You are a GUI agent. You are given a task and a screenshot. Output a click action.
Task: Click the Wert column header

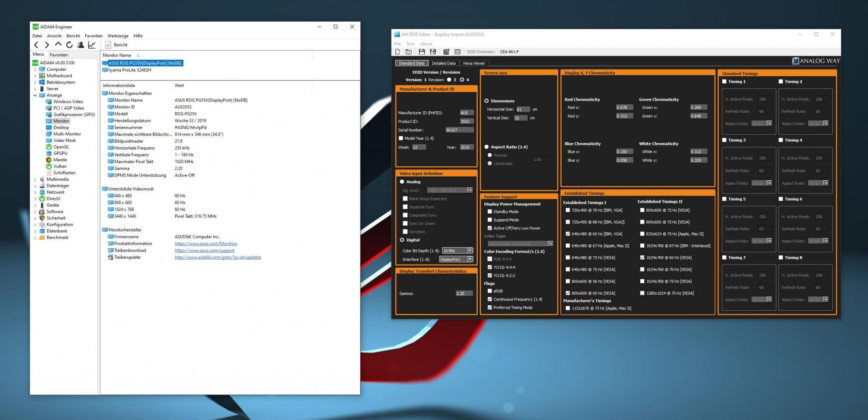179,86
